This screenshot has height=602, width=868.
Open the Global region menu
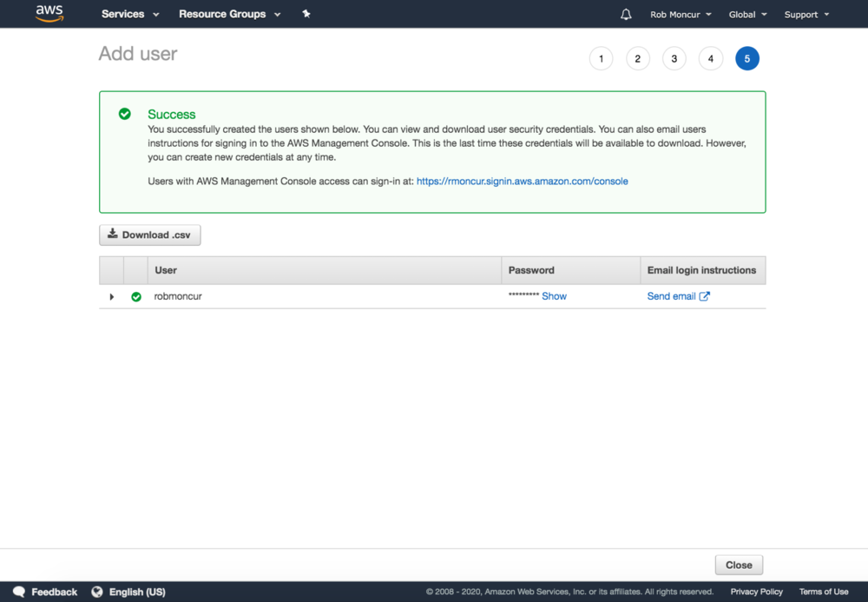pos(747,15)
